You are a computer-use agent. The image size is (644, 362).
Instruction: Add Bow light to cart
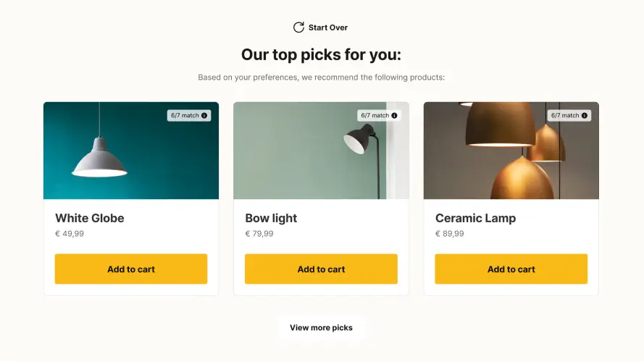[x=321, y=269]
